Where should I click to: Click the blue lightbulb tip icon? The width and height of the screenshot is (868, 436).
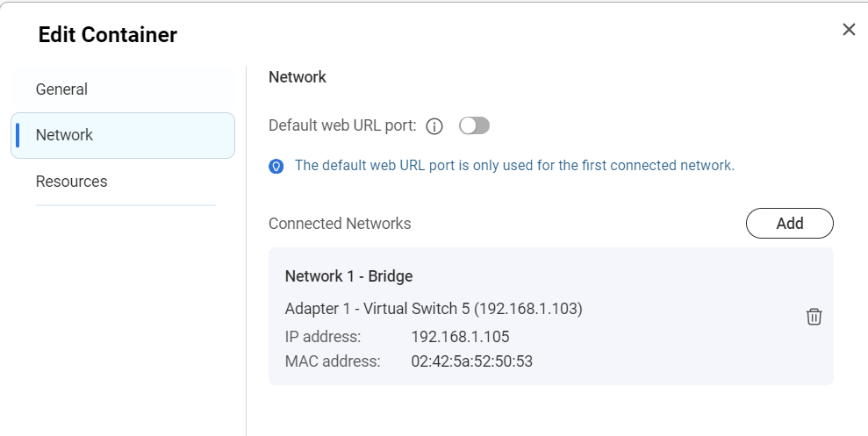[276, 166]
